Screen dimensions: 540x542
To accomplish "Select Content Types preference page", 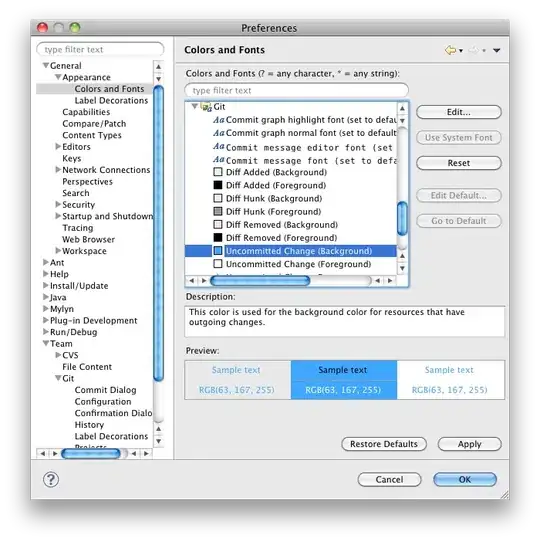I will (x=92, y=135).
